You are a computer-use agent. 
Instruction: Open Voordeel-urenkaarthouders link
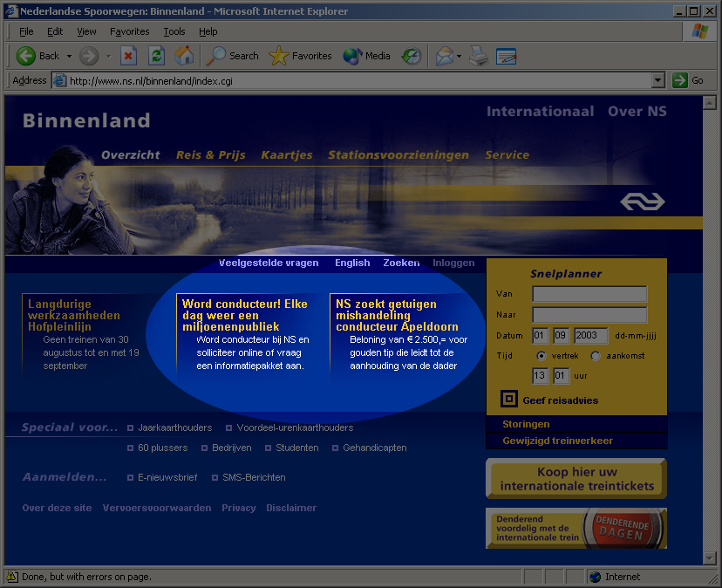pyautogui.click(x=295, y=427)
